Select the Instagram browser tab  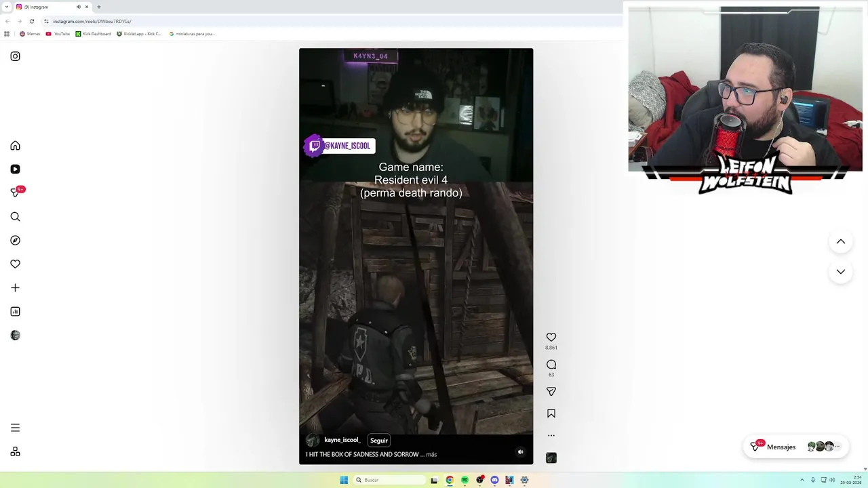tap(53, 7)
